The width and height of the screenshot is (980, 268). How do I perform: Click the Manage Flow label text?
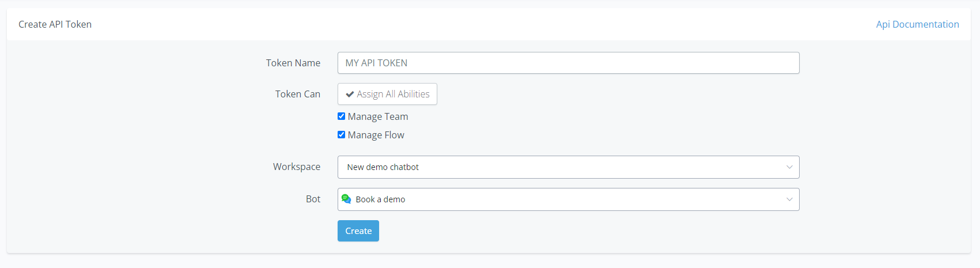(376, 135)
